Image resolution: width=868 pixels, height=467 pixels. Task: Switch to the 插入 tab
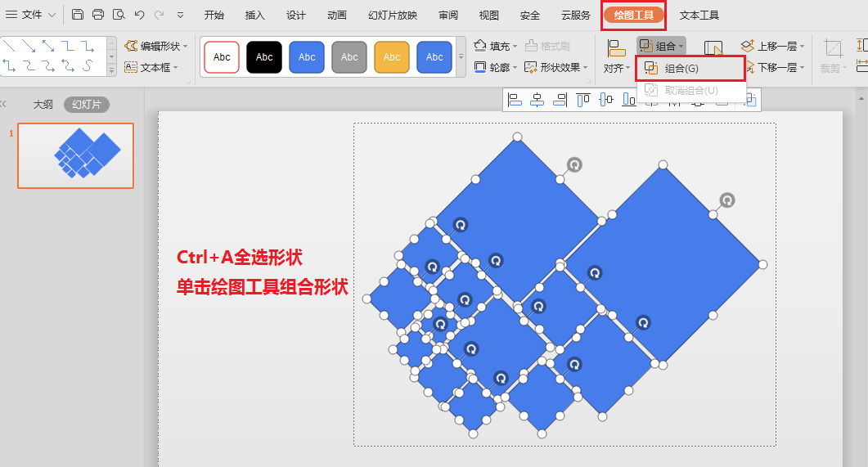pyautogui.click(x=254, y=15)
